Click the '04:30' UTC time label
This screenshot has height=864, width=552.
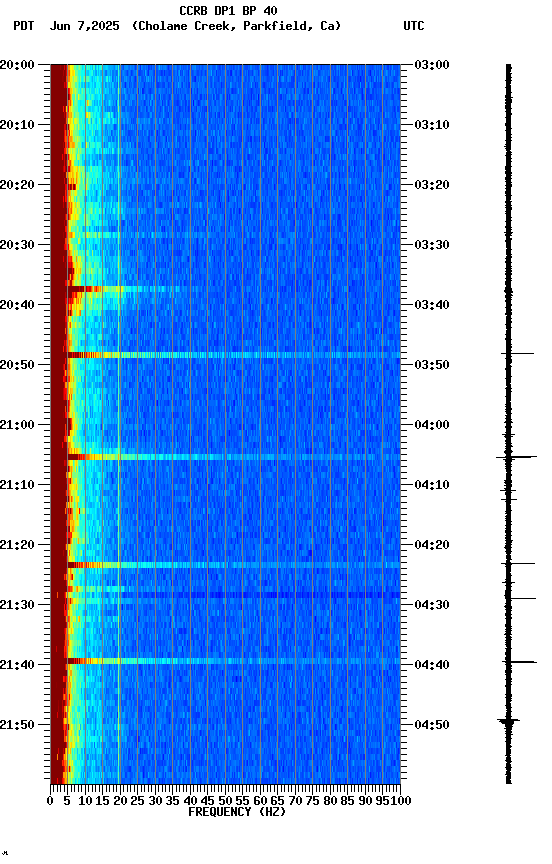click(432, 605)
